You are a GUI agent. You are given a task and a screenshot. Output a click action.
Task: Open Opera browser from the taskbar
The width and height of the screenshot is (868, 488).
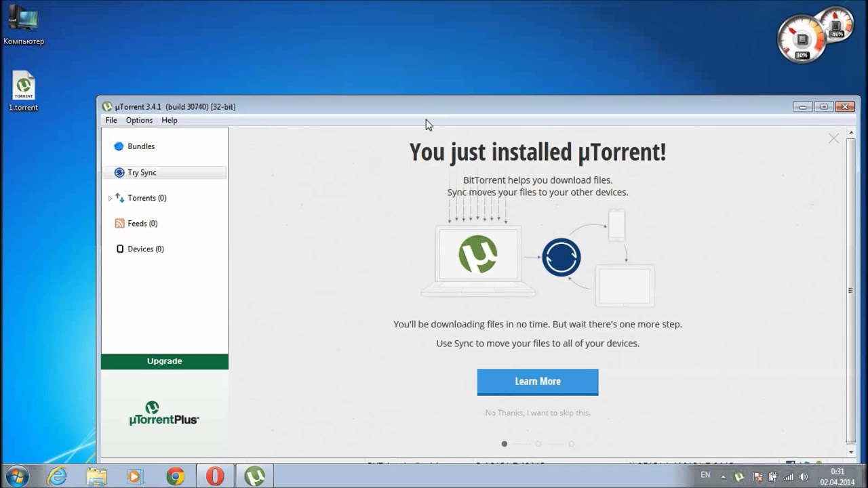215,476
